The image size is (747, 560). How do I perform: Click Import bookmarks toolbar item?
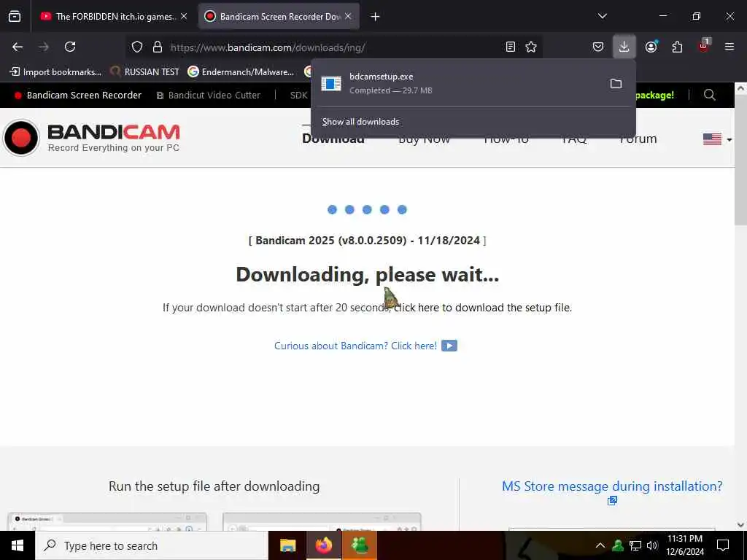click(x=55, y=72)
